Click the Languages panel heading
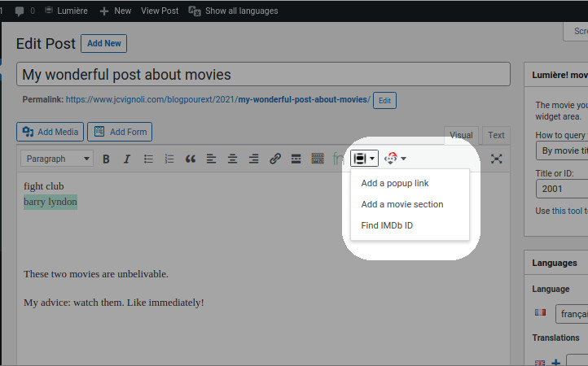588x366 pixels. tap(555, 263)
